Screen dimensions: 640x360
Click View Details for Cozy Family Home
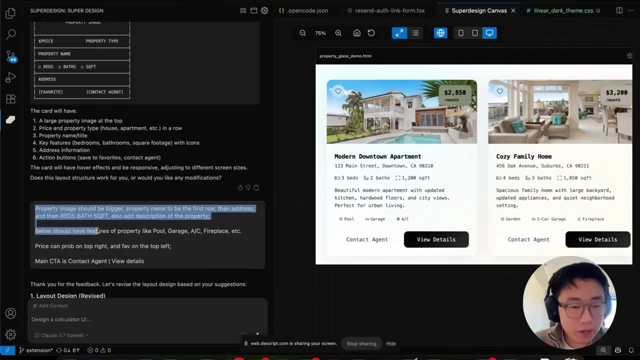point(598,240)
